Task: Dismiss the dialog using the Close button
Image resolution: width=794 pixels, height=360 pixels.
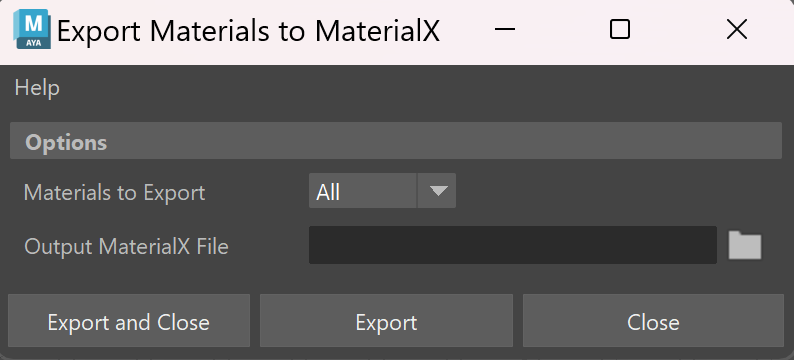Action: pos(653,321)
